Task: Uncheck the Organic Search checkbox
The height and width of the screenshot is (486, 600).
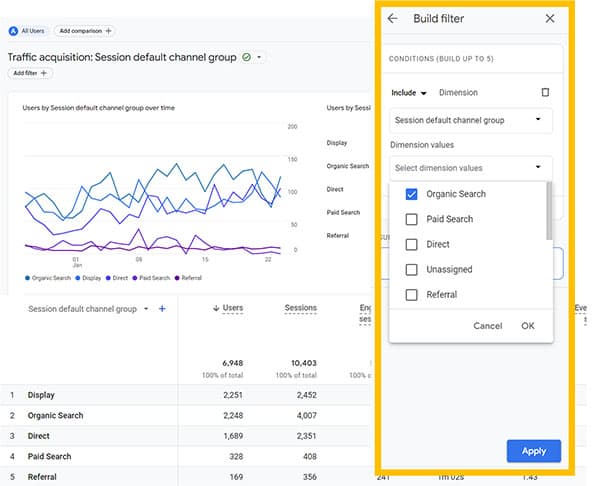Action: click(x=411, y=194)
